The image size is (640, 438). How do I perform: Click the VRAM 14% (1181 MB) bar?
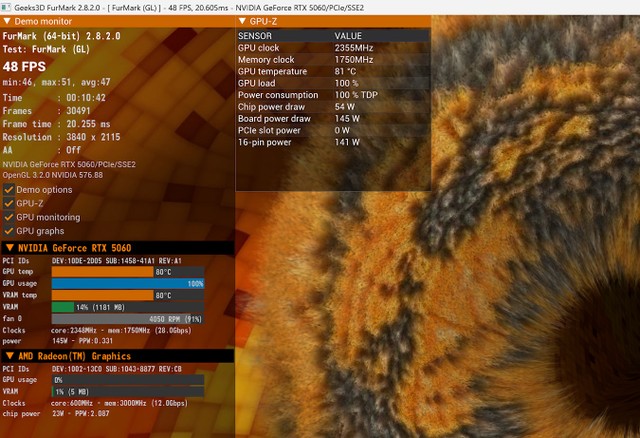coord(128,307)
